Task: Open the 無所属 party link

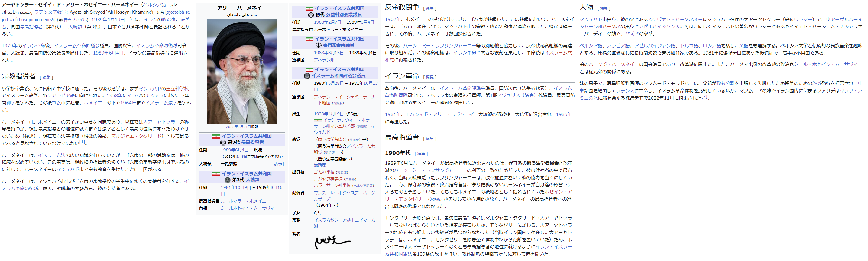Action: (x=320, y=165)
